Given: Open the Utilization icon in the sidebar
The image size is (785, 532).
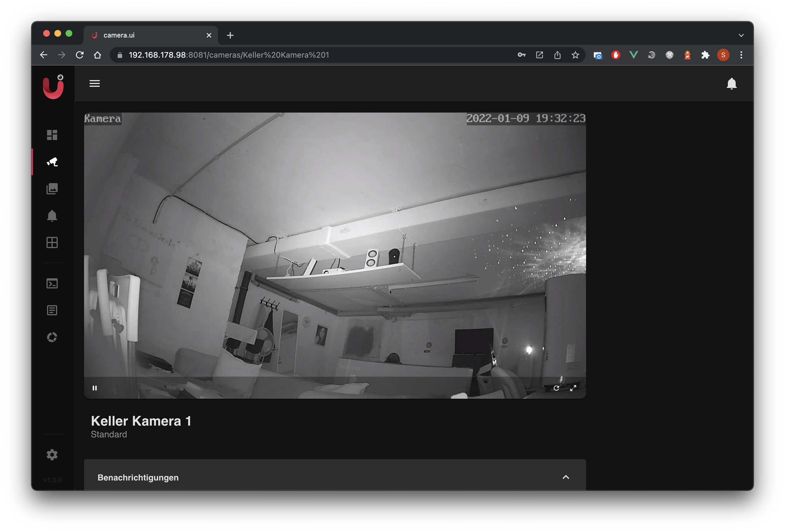Looking at the screenshot, I should point(52,337).
